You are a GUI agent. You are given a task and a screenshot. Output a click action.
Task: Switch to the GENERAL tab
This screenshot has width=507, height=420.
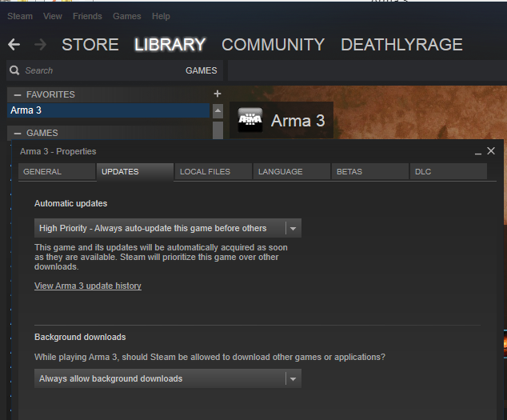58,171
